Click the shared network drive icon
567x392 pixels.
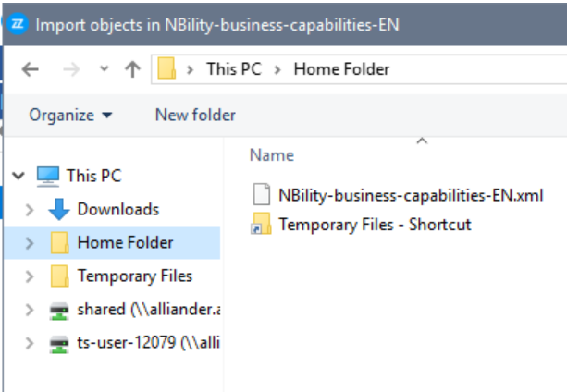click(59, 310)
